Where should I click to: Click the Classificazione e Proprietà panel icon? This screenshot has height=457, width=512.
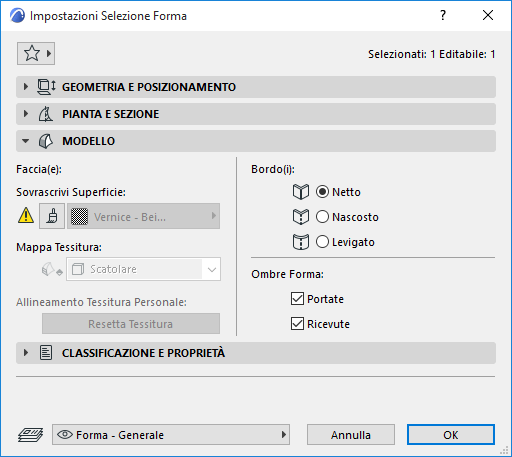[x=46, y=353]
